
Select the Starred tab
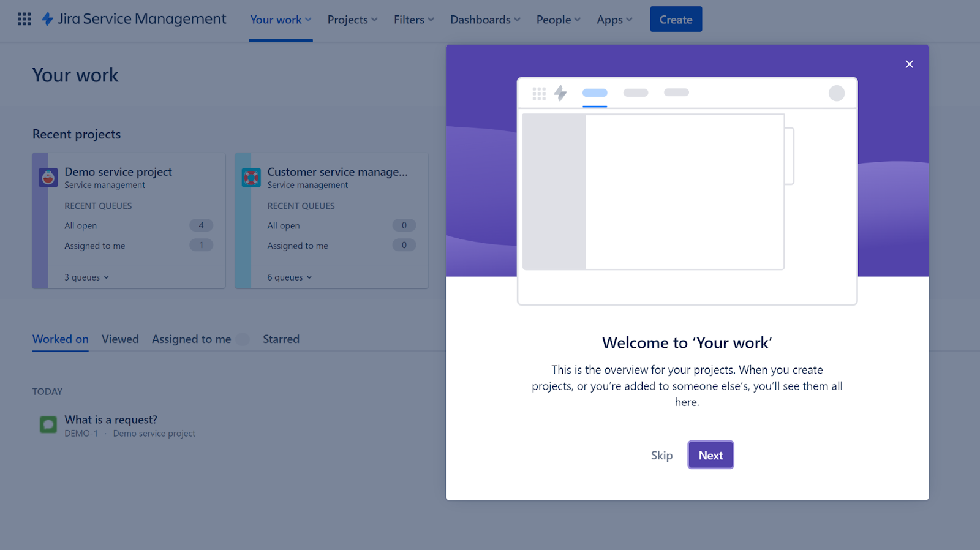tap(281, 339)
